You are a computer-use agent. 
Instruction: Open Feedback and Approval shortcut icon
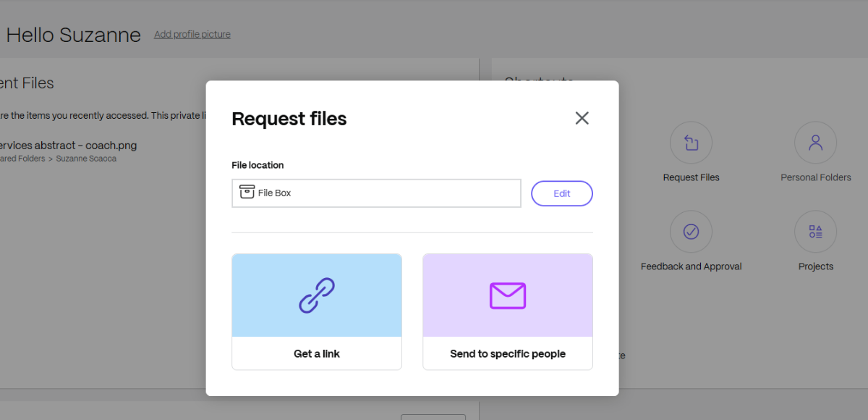tap(691, 232)
